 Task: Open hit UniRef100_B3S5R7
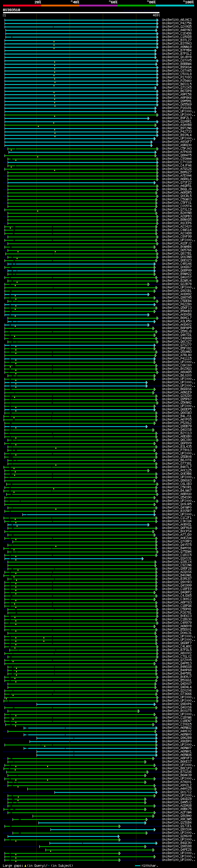coord(177,511)
